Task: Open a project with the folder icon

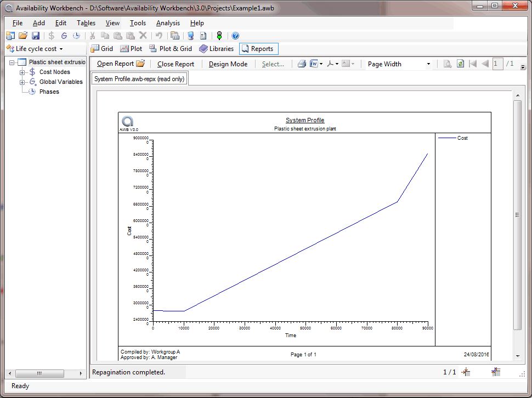Action: pos(23,36)
